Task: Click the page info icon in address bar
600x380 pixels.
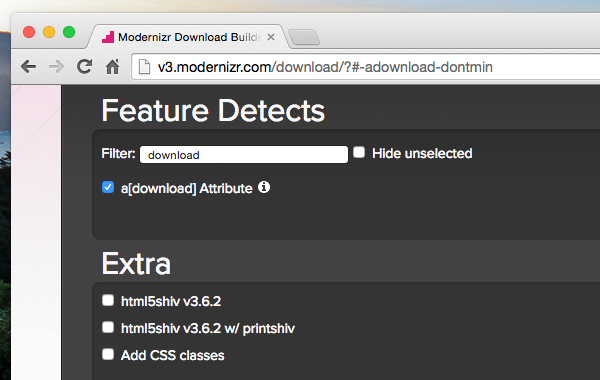Action: [145, 67]
